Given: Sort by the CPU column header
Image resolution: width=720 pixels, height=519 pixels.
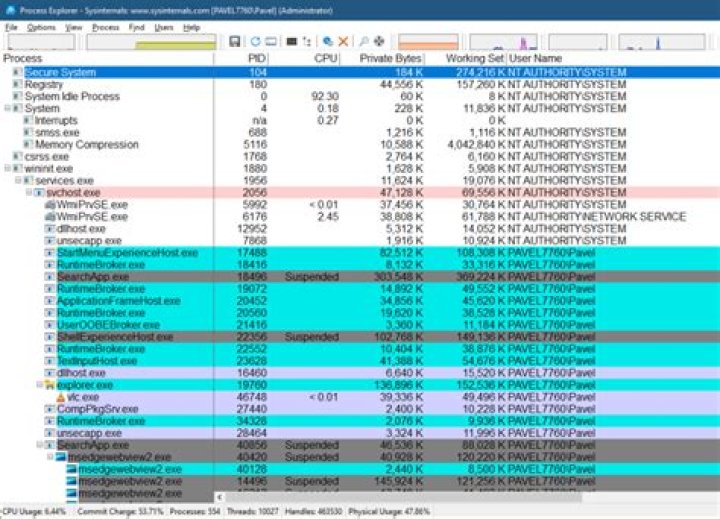Looking at the screenshot, I should point(304,58).
